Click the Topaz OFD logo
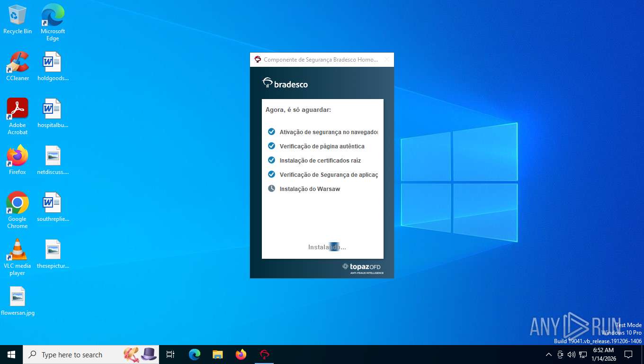Screen dimensions: 644x364 [x=362, y=268]
